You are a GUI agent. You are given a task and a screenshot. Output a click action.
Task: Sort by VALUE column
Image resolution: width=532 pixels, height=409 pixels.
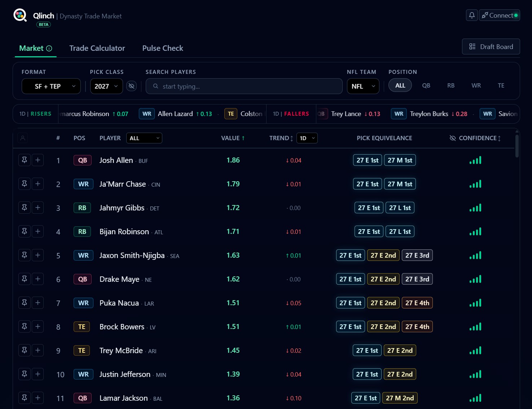tap(233, 138)
